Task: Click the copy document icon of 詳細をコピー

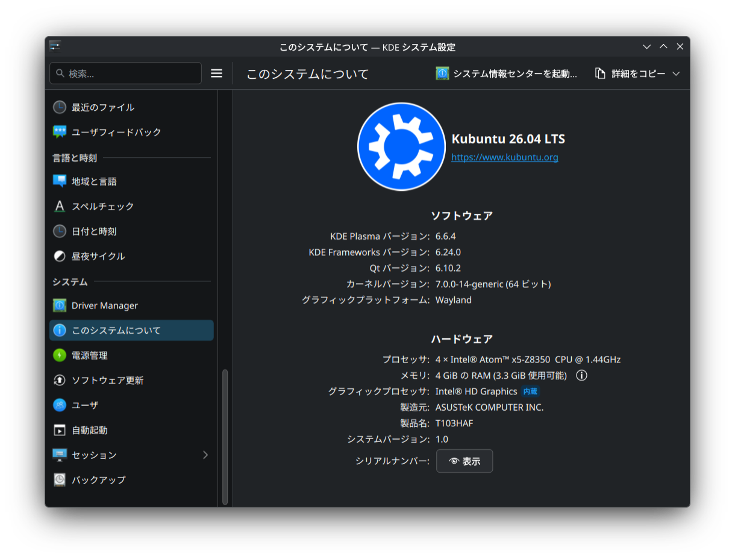Action: click(x=600, y=73)
